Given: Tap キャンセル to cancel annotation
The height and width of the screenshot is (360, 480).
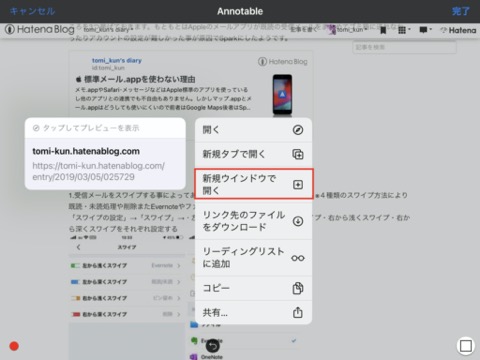Looking at the screenshot, I should [x=32, y=11].
